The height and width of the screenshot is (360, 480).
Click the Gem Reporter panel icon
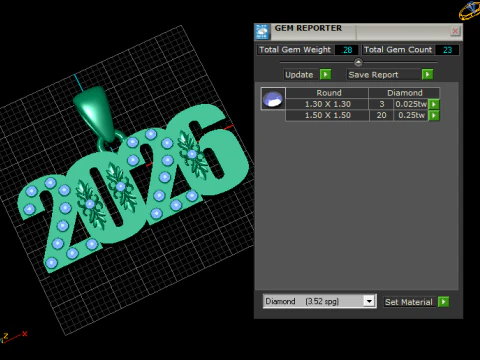click(x=262, y=32)
